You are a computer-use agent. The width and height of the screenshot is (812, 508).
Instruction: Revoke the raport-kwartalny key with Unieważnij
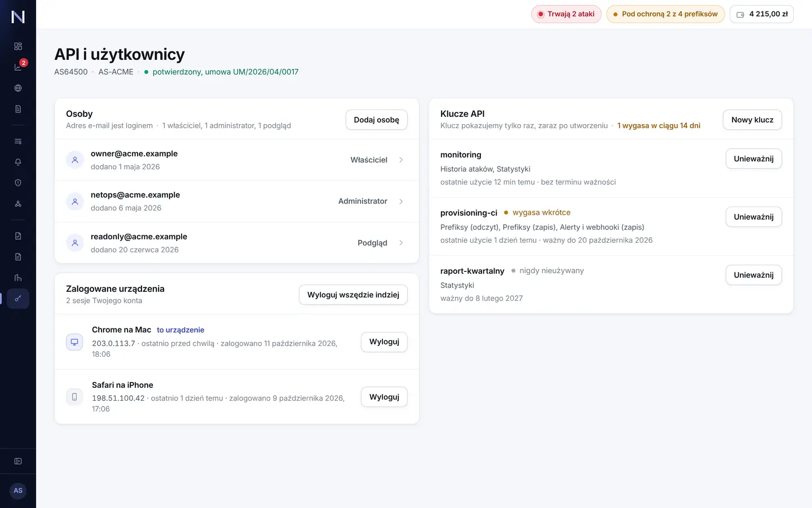pyautogui.click(x=754, y=275)
